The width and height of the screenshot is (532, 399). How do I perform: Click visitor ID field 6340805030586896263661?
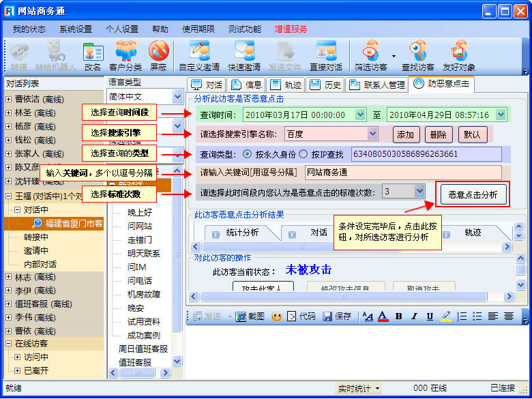(x=426, y=154)
